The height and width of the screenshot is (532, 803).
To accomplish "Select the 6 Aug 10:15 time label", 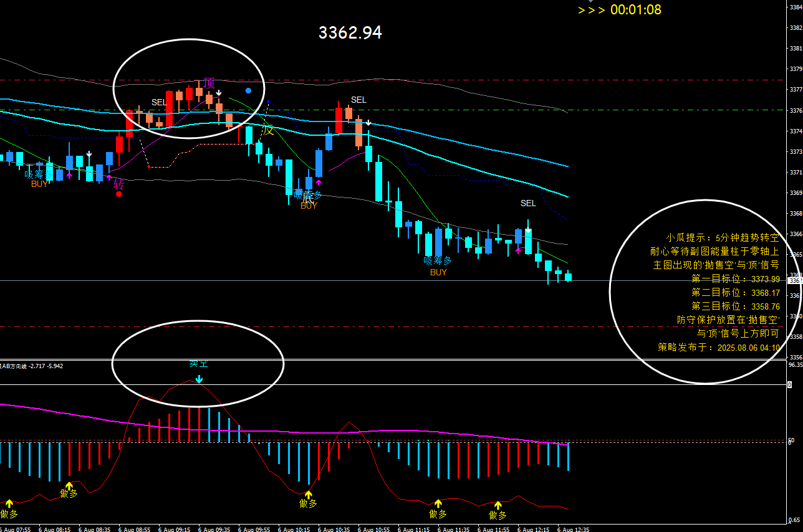I will pos(295,529).
